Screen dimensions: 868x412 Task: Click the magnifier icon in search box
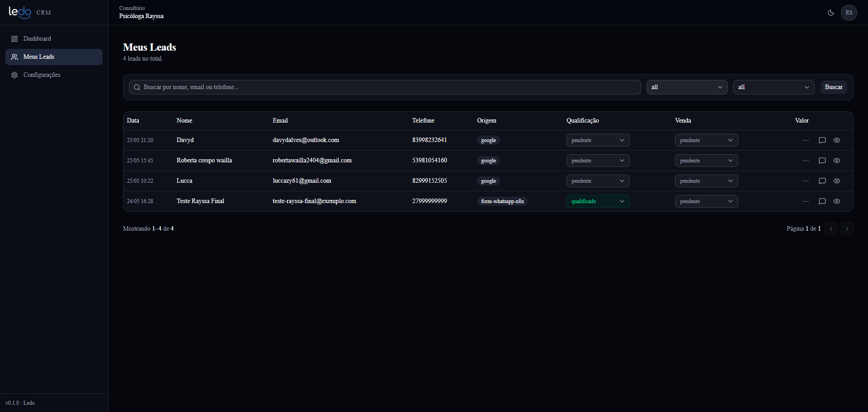point(137,87)
